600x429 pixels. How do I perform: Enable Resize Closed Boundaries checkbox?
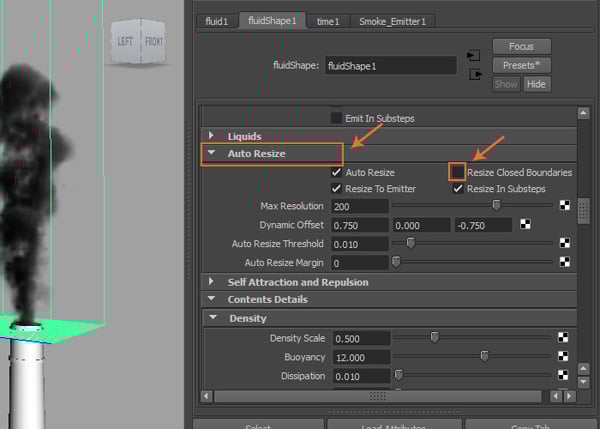(x=458, y=172)
